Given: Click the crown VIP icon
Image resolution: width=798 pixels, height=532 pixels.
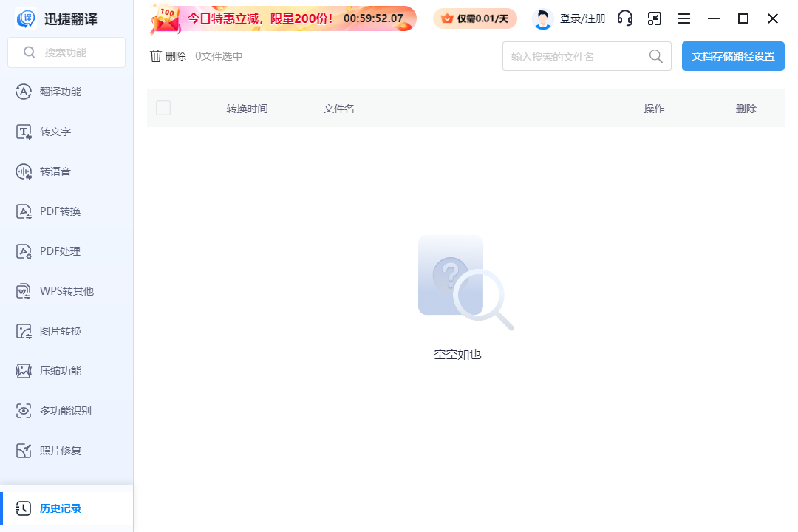Looking at the screenshot, I should pos(447,18).
